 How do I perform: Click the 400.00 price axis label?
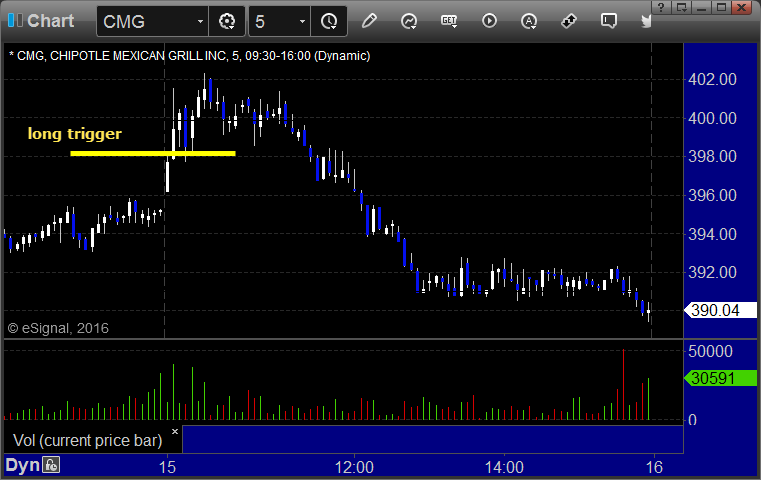click(712, 118)
